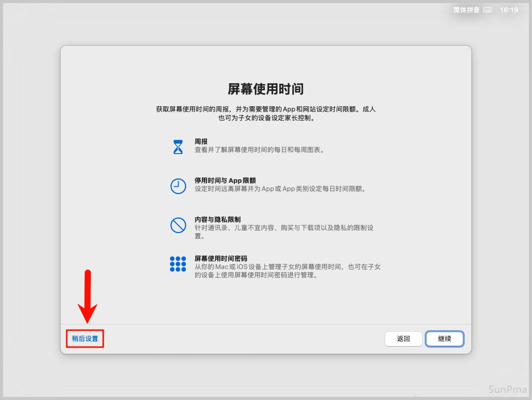This screenshot has width=532, height=400.
Task: Click the 周报 heading
Action: pos(201,141)
